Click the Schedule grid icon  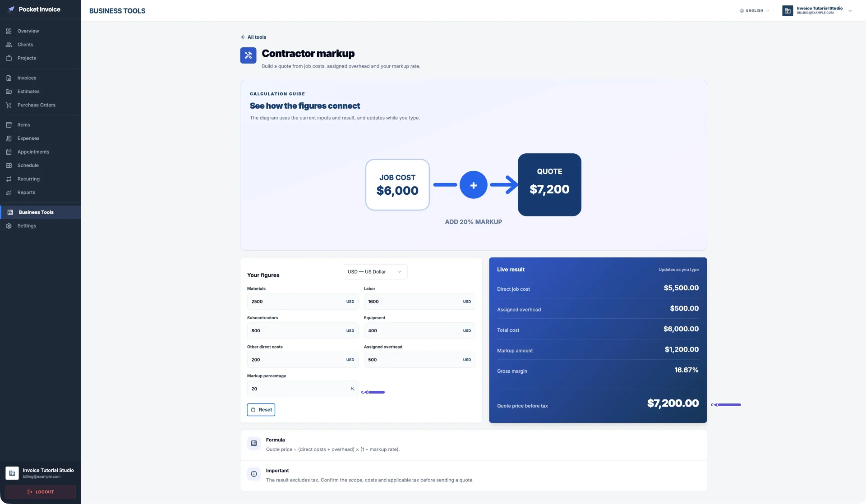pyautogui.click(x=9, y=165)
